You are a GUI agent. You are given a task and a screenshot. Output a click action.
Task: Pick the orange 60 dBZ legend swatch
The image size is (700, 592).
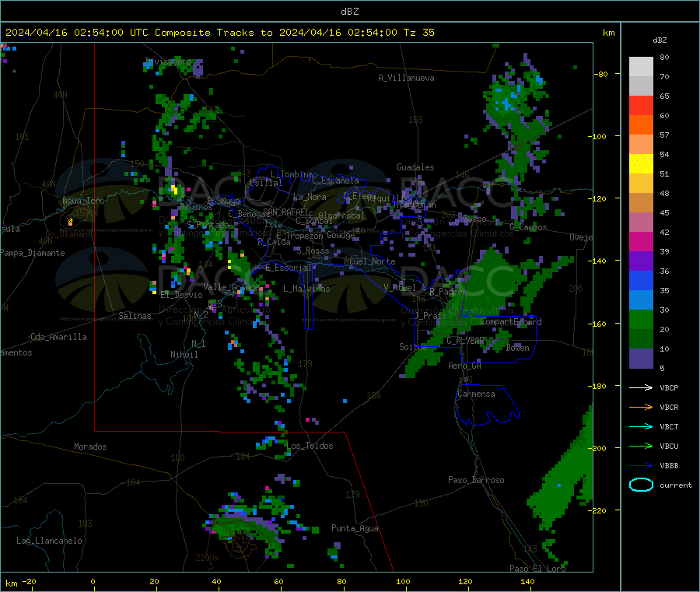(x=641, y=125)
